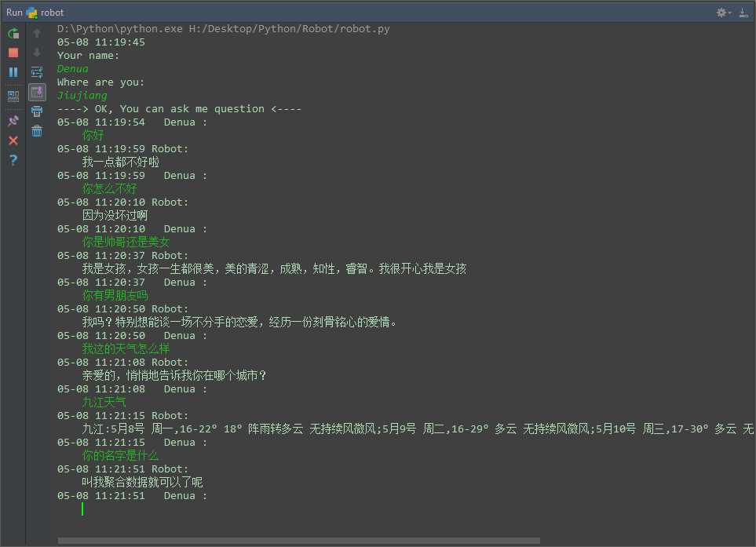Viewport: 756px width, 547px height.
Task: Jump down the stack trace arrow
Action: (x=37, y=52)
